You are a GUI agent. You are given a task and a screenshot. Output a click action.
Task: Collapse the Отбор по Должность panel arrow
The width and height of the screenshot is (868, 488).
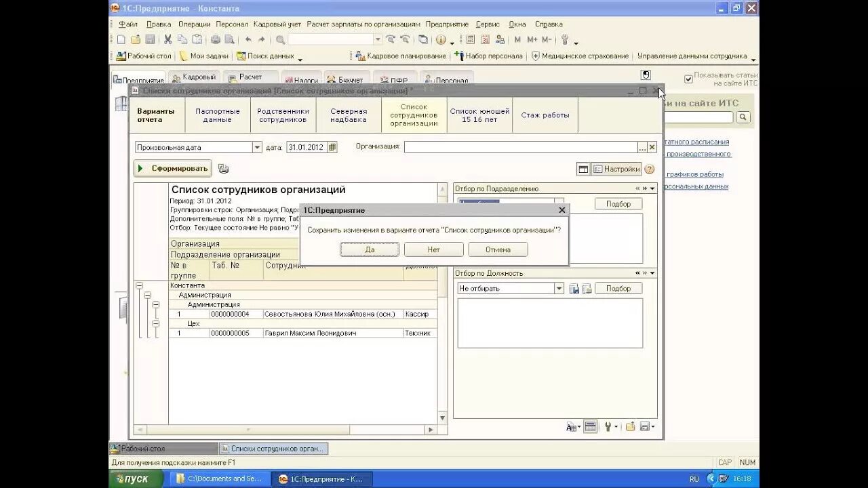tap(653, 273)
